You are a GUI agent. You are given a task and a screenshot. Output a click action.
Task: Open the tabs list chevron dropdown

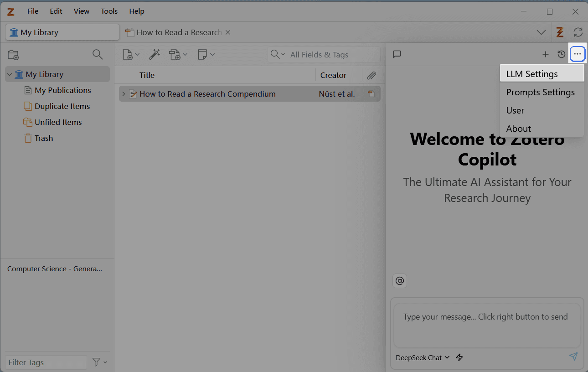click(x=541, y=32)
